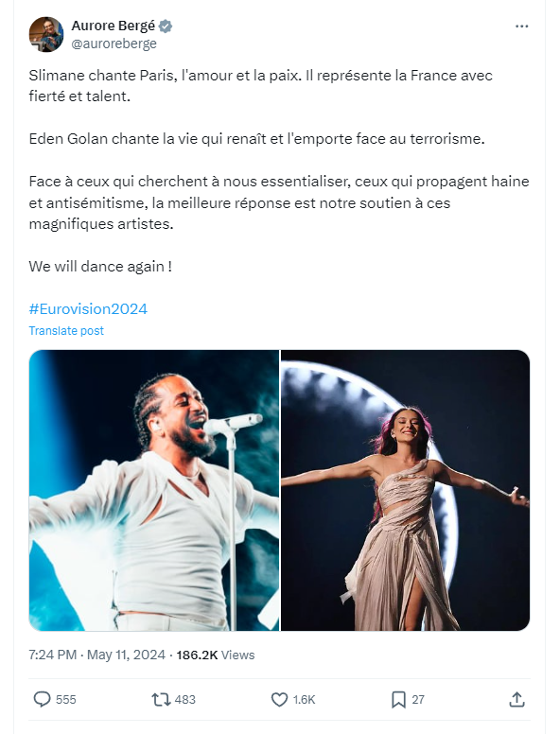Screen dimensions: 560x734
Task: Open the #Eurovision2024 hashtag
Action: [88, 309]
